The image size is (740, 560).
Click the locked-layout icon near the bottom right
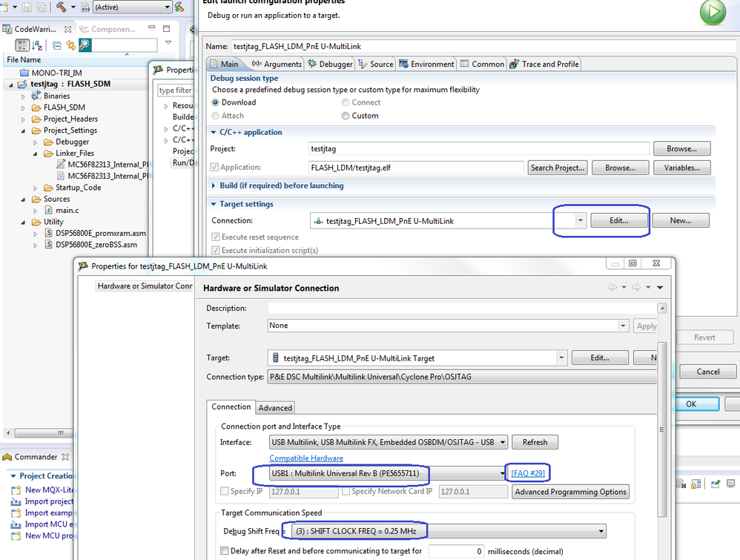click(696, 483)
